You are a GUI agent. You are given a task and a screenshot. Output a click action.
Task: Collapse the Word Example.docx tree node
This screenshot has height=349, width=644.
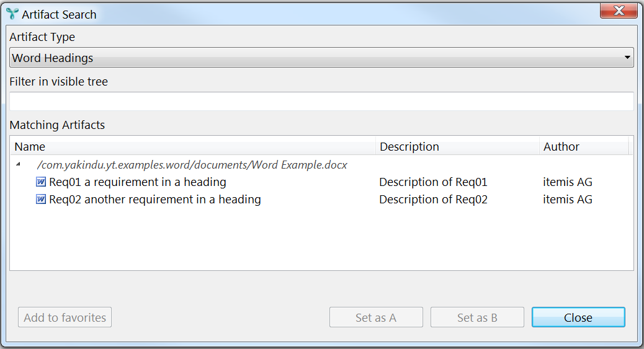coord(18,164)
